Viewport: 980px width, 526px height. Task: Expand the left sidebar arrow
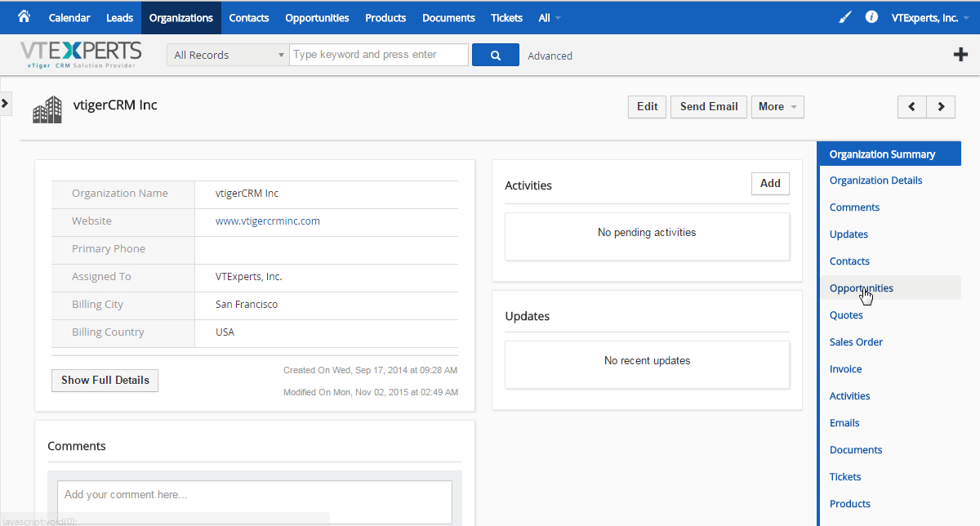5,103
